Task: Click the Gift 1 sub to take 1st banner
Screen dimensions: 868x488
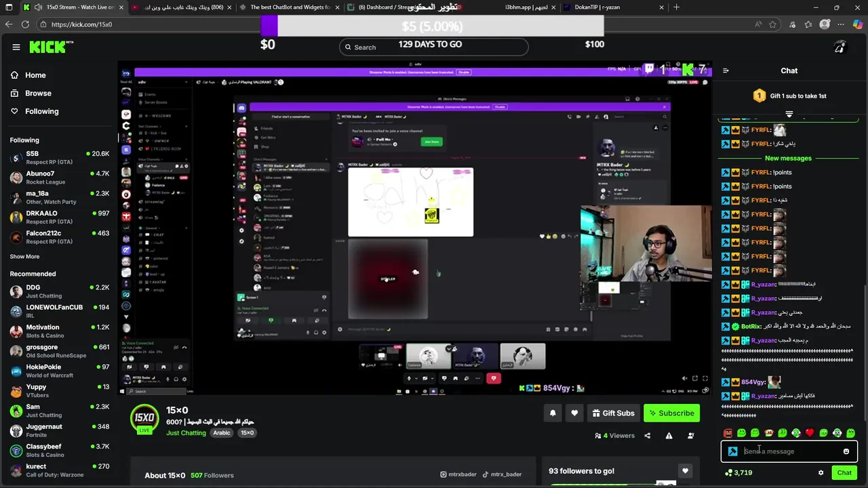Action: point(789,96)
